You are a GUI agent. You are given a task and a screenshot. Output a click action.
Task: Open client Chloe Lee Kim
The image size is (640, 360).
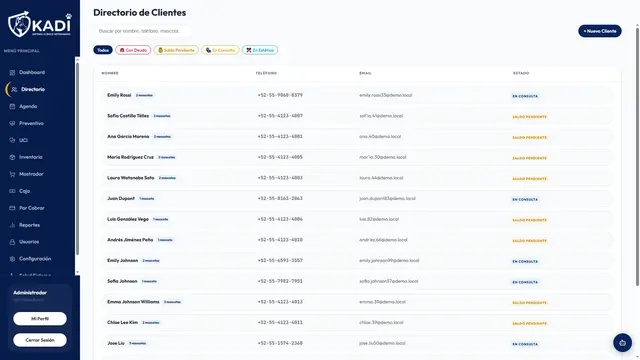357,322
